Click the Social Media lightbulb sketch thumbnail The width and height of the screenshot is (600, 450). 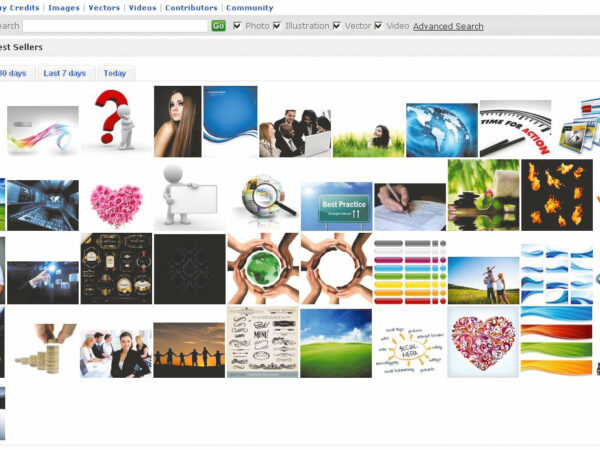(x=409, y=343)
